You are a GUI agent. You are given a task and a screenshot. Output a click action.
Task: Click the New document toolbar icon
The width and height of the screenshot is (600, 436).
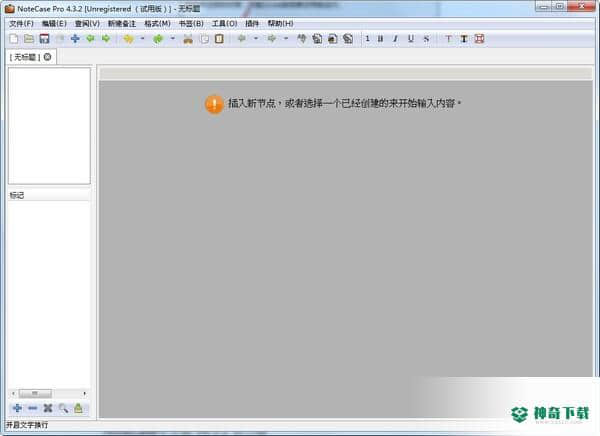click(14, 39)
